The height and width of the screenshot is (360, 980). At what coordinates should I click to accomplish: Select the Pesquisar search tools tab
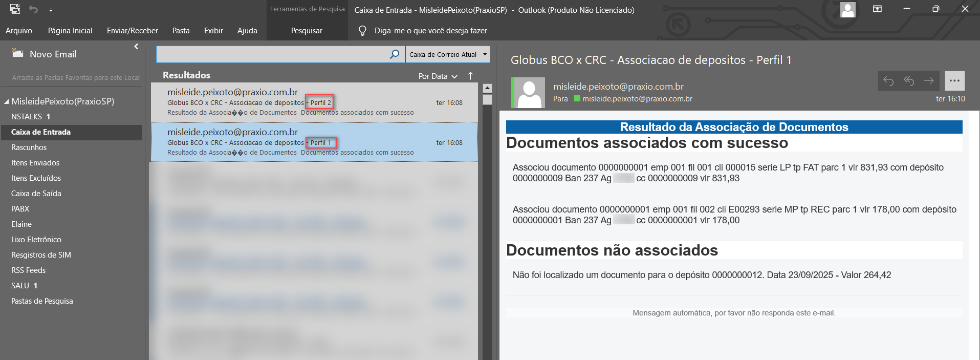pyautogui.click(x=307, y=31)
